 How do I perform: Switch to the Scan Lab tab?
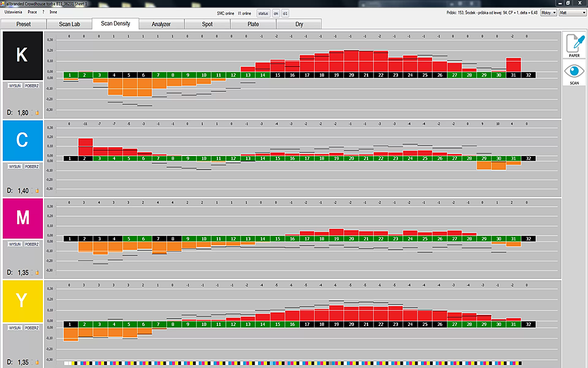tap(69, 24)
